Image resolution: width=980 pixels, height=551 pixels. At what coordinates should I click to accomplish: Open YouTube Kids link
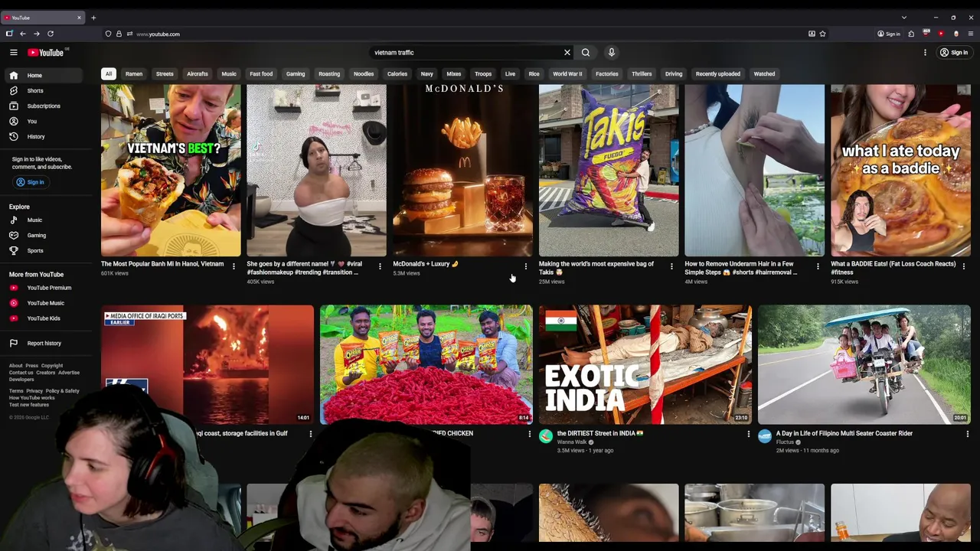(x=44, y=318)
